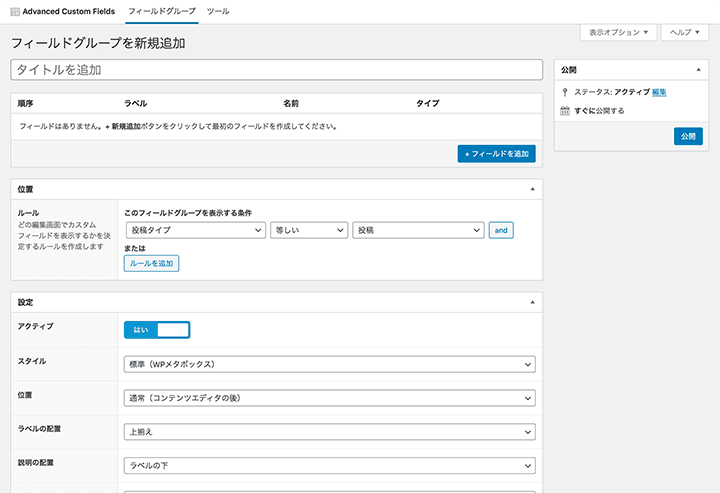The height and width of the screenshot is (493, 720).
Task: Click + フィールドを追加 button
Action: pyautogui.click(x=496, y=154)
